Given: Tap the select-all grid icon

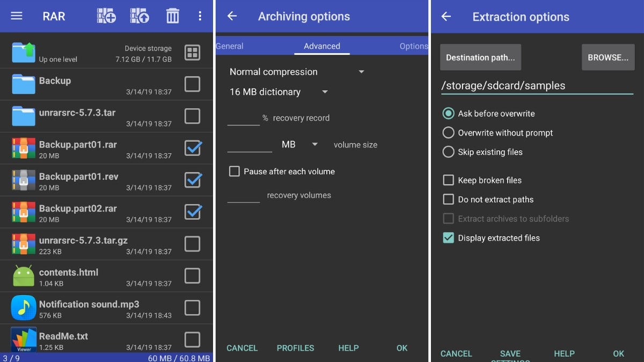Looking at the screenshot, I should (192, 52).
